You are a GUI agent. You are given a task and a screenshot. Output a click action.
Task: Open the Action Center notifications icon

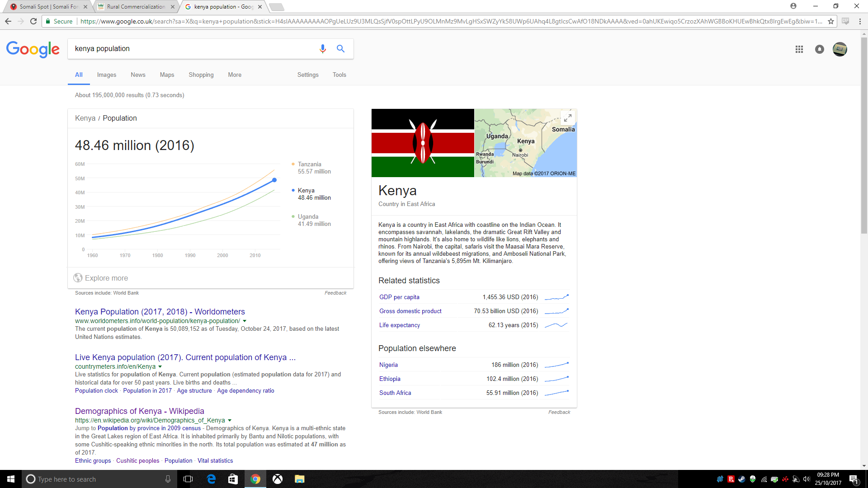(x=854, y=479)
